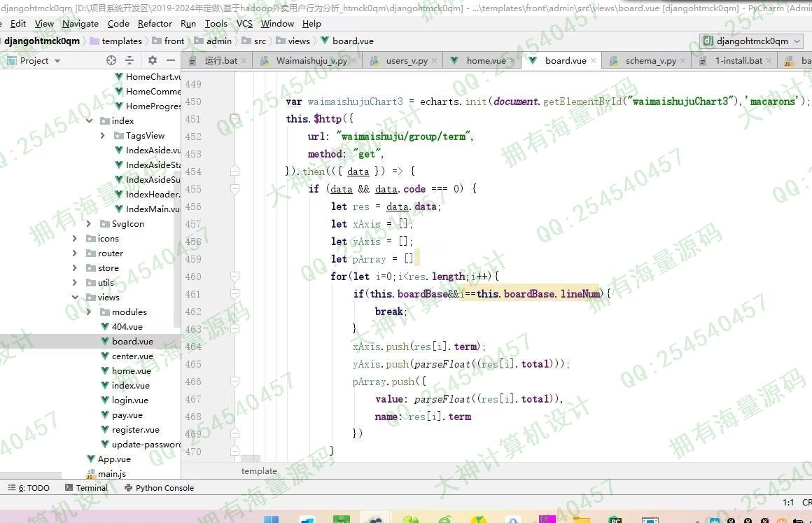Viewport: 812px width, 523px height.
Task: Close the users_v.py tab
Action: [x=435, y=61]
